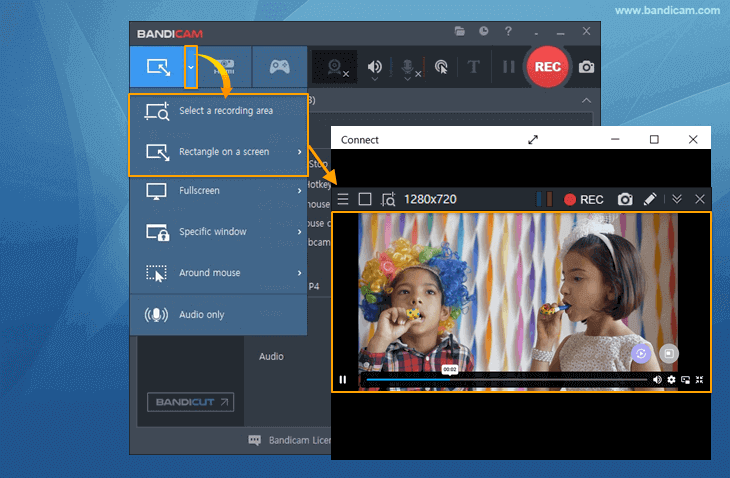
Task: Open the output folder icon in title bar
Action: pyautogui.click(x=460, y=31)
